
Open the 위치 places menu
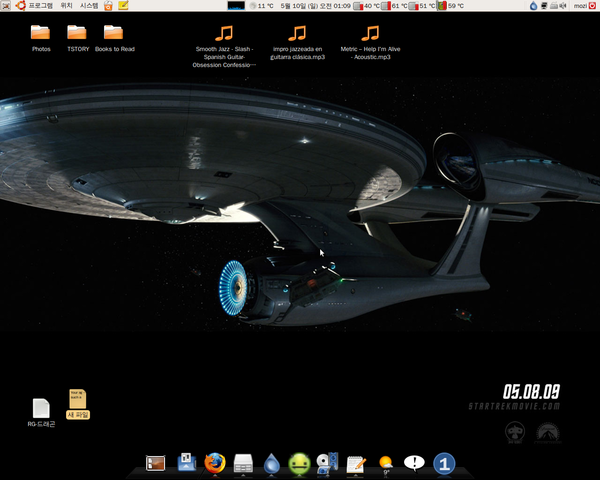click(x=66, y=6)
